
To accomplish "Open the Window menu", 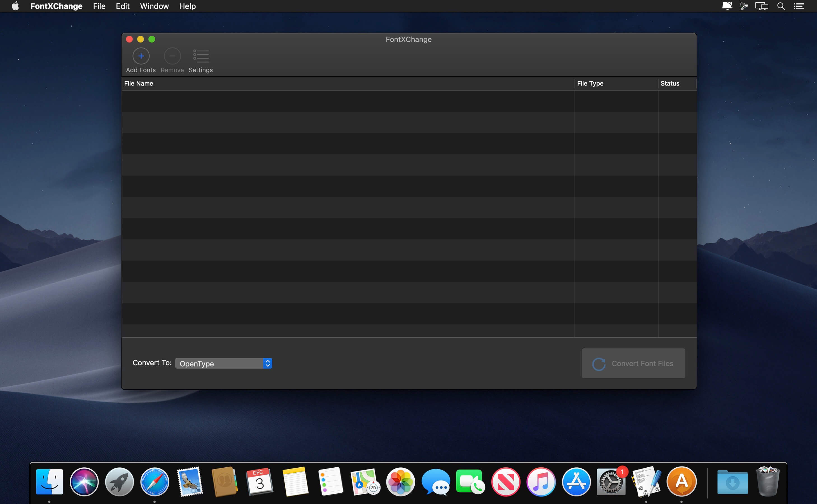I will tap(154, 6).
